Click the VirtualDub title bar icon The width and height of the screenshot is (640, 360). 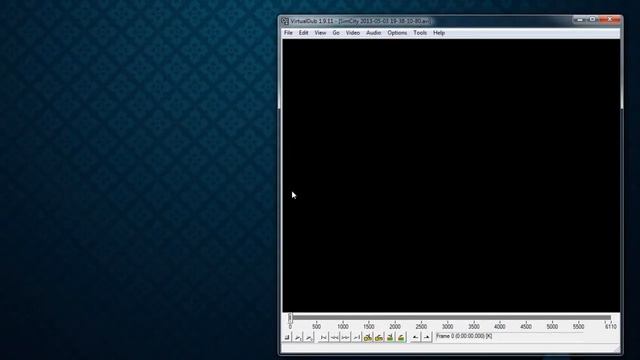[x=285, y=21]
